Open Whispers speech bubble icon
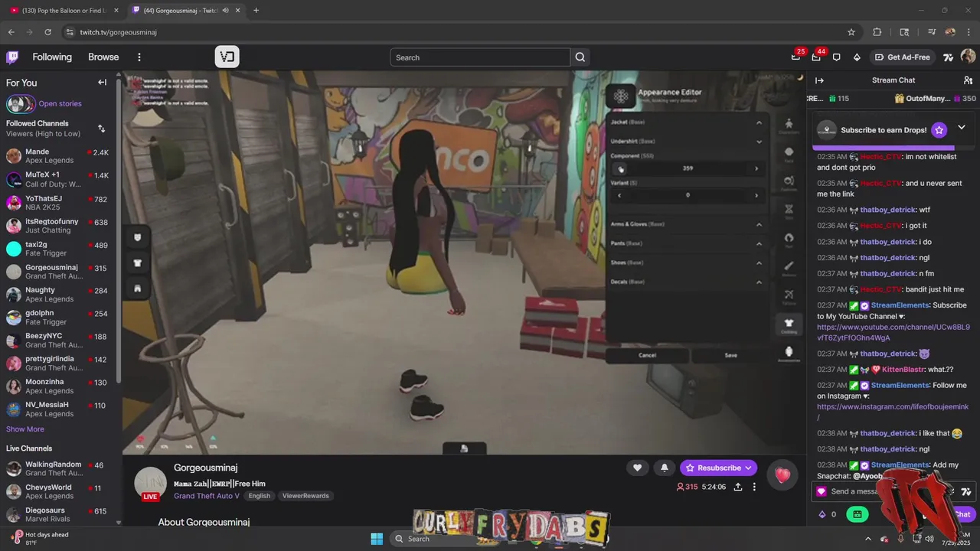The width and height of the screenshot is (980, 551). 836,57
